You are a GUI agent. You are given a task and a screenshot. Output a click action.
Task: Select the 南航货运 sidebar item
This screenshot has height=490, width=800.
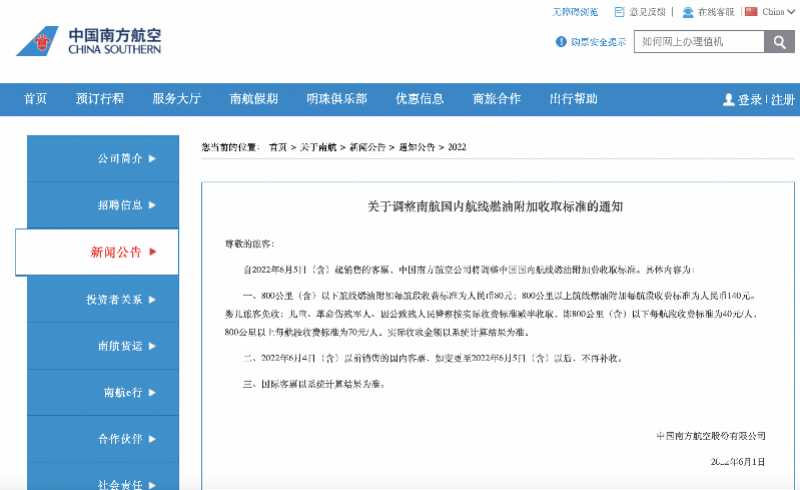point(103,346)
